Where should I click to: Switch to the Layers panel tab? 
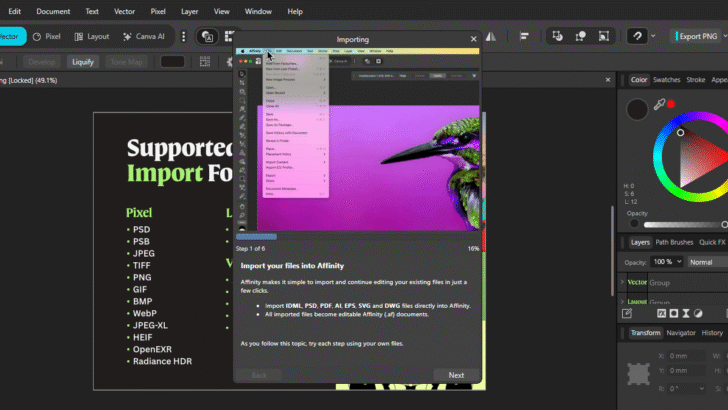pos(640,242)
